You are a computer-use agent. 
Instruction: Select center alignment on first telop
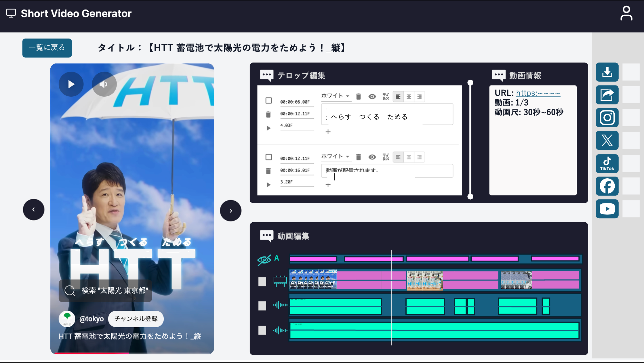click(409, 97)
